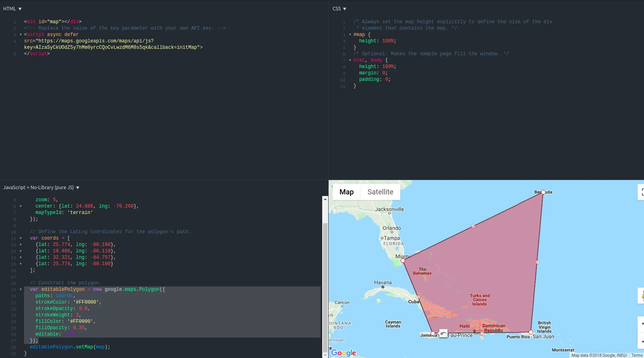Screen dimensions: 644x358
Task: Click the '// Define the LatLng coordinates' comment
Action: coord(110,232)
